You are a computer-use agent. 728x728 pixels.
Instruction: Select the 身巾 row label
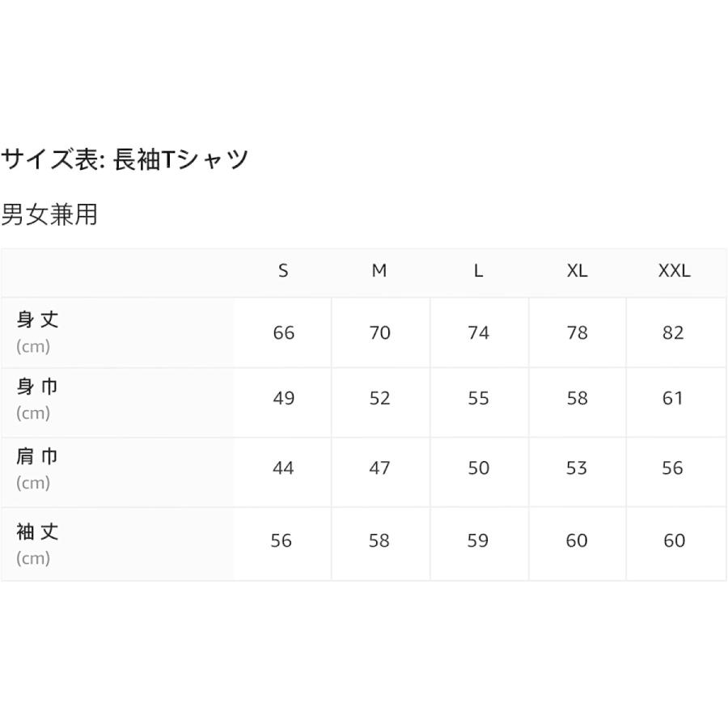(38, 387)
